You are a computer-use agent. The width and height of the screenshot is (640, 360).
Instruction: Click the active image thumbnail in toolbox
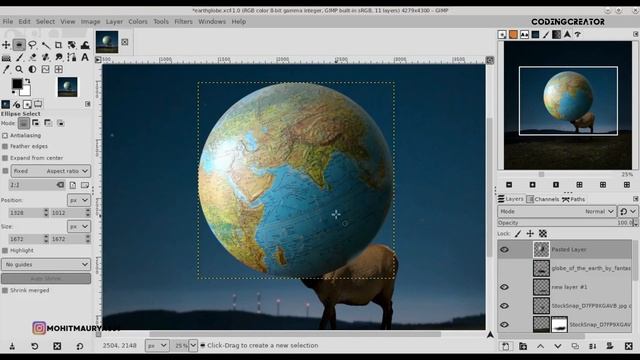click(x=67, y=87)
